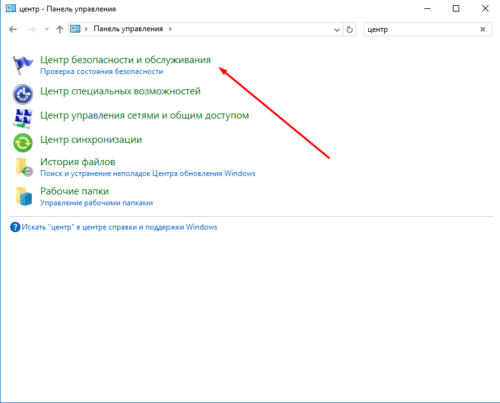Clear the search box with the X
500x403 pixels.
pyautogui.click(x=482, y=29)
